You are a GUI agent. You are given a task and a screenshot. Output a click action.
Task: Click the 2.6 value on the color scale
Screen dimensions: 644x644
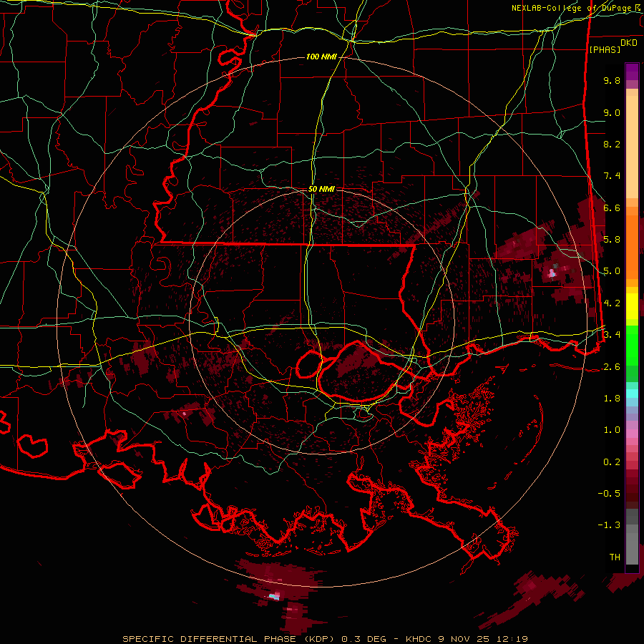[x=612, y=367]
